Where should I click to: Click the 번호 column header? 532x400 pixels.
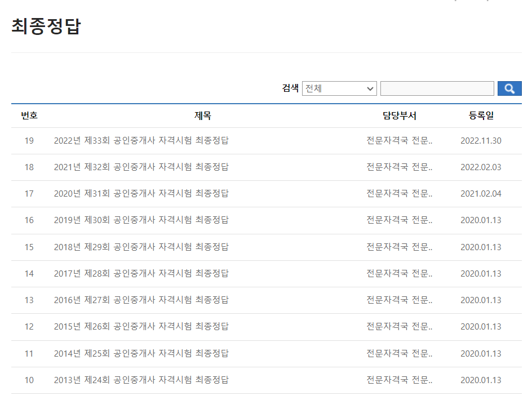pos(29,115)
